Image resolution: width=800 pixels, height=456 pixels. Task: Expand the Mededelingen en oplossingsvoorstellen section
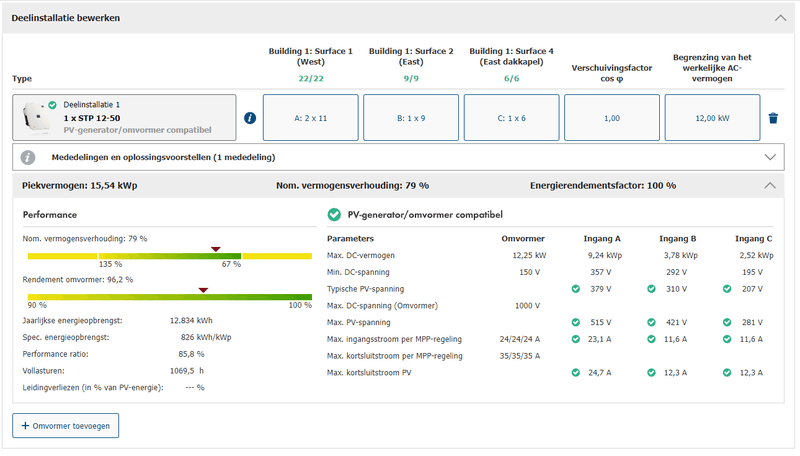click(769, 157)
